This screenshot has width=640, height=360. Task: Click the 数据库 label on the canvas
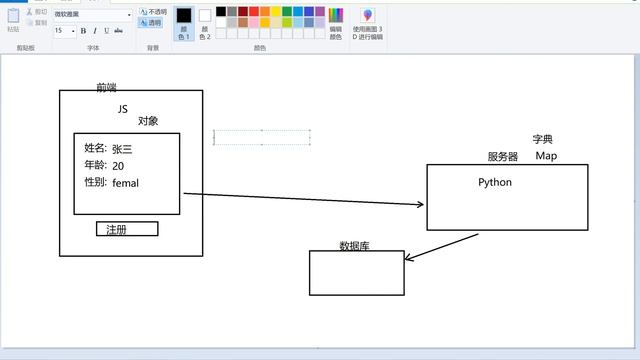354,246
